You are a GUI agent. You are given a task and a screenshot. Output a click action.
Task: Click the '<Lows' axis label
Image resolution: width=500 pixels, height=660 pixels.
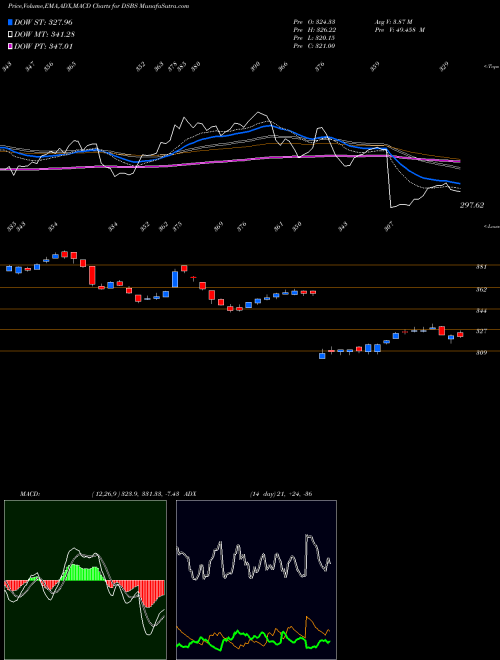[491, 226]
